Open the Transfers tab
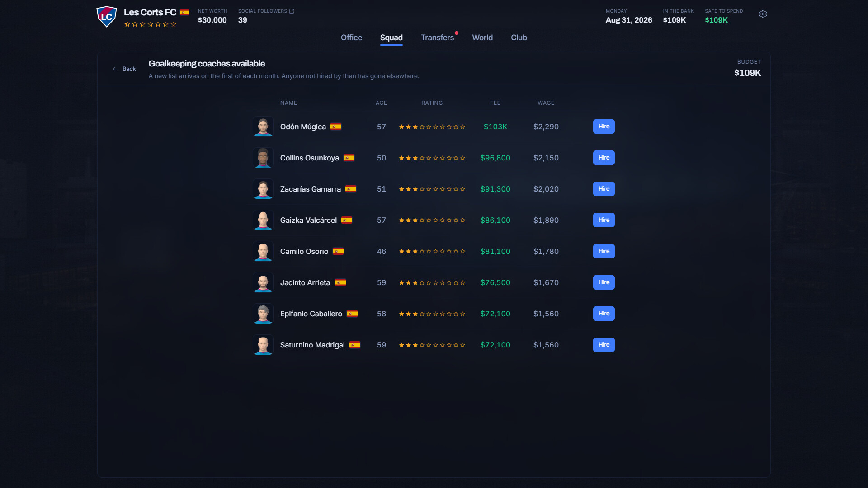The width and height of the screenshot is (868, 488). [437, 38]
